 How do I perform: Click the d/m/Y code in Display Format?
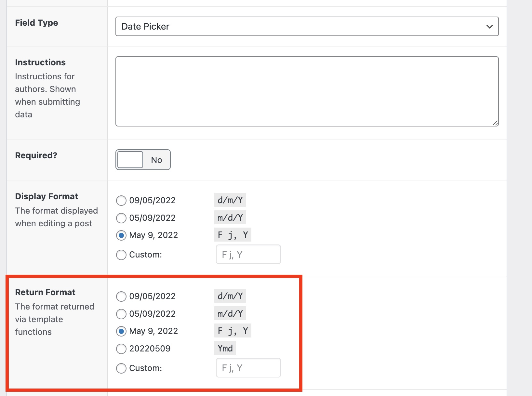point(230,200)
